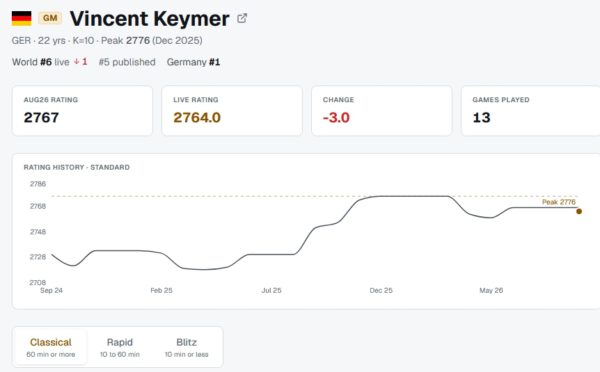This screenshot has height=372, width=600.
Task: Click the #5 published ranking text
Action: pyautogui.click(x=127, y=62)
